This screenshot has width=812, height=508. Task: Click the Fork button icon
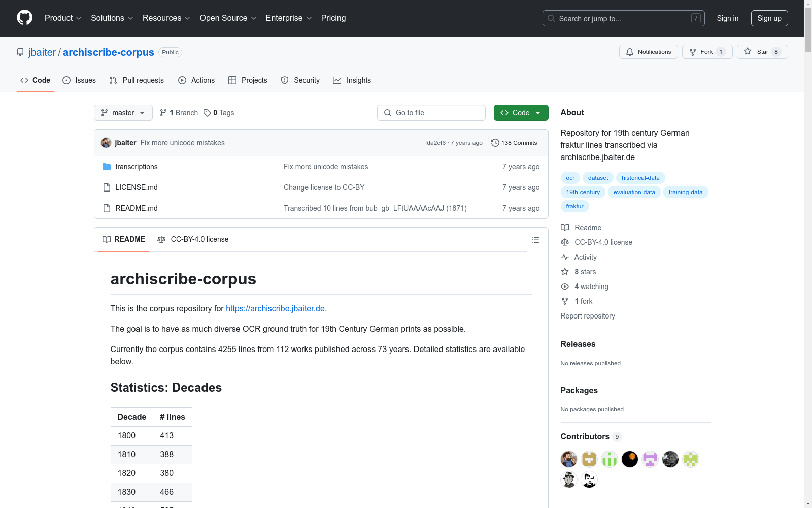[x=693, y=52]
